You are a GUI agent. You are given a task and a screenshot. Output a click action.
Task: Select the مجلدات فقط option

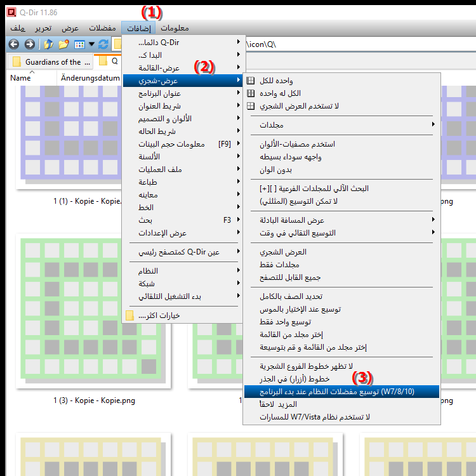coord(341,265)
